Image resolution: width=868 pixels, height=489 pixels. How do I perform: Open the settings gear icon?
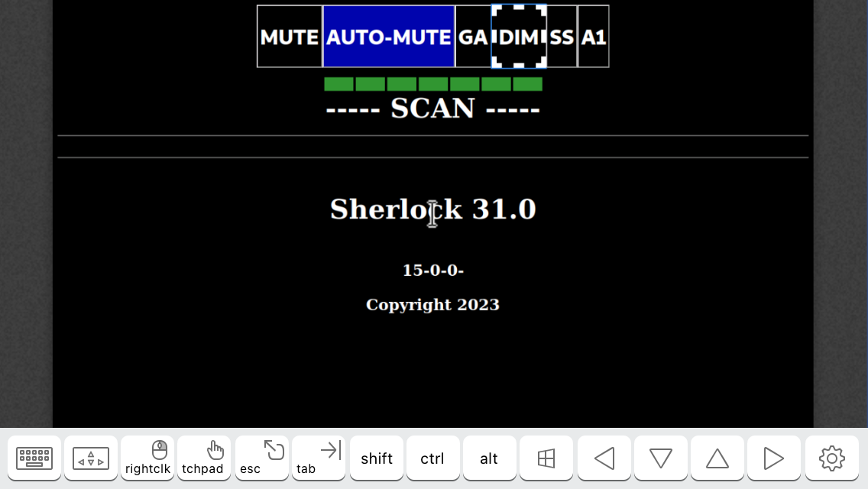831,458
